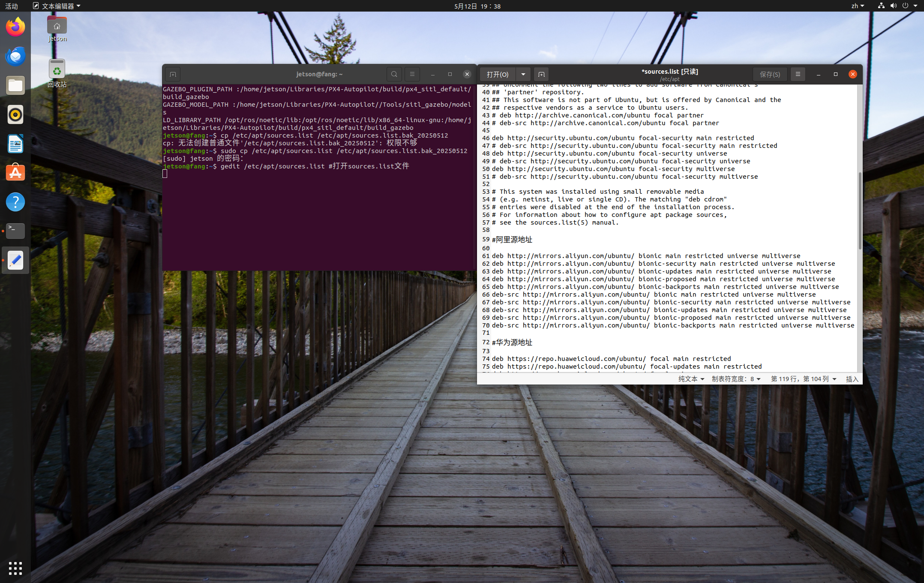Viewport: 924px width, 583px height.
Task: Open the Help icon in dock
Action: (15, 202)
